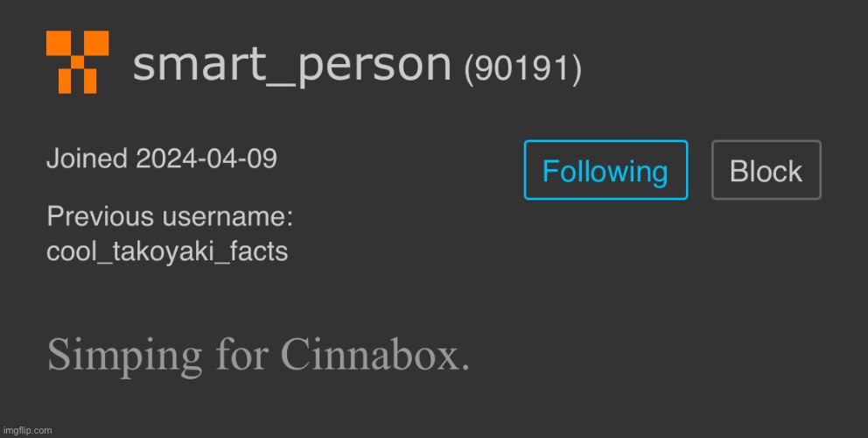This screenshot has height=438, width=868.
Task: Click the word "username:" in label
Action: pyautogui.click(x=227, y=216)
